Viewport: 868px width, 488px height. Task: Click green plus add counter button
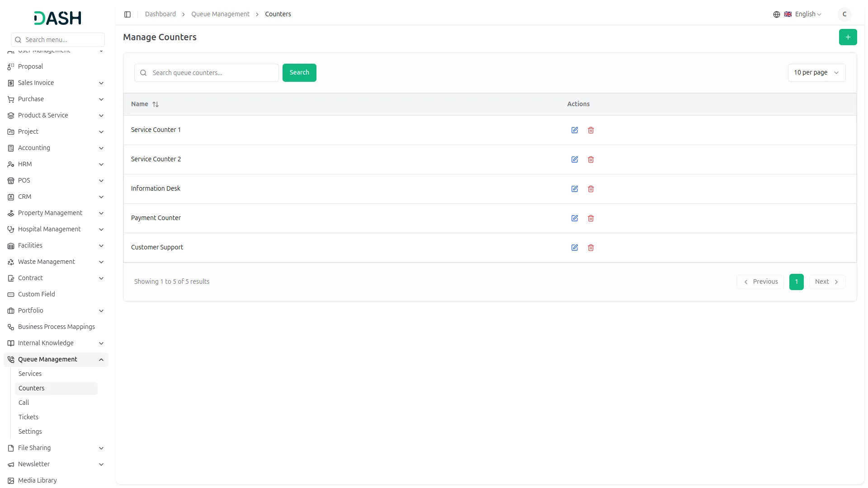pyautogui.click(x=848, y=37)
